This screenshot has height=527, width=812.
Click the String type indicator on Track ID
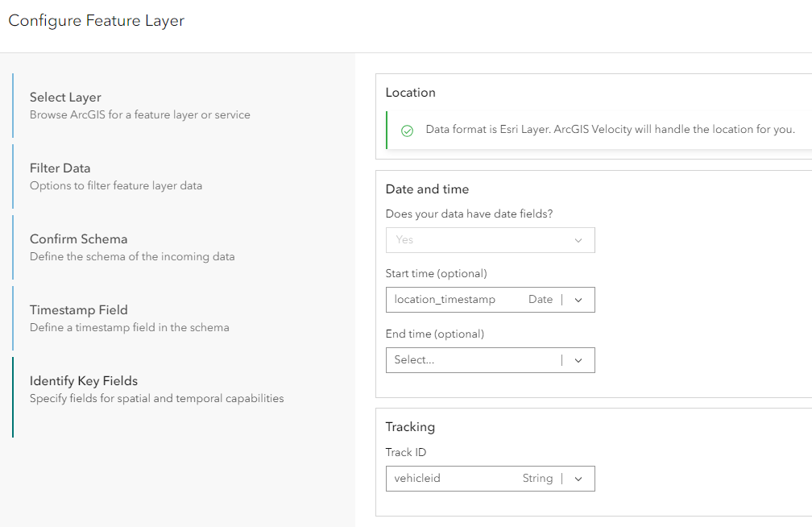[x=536, y=478]
